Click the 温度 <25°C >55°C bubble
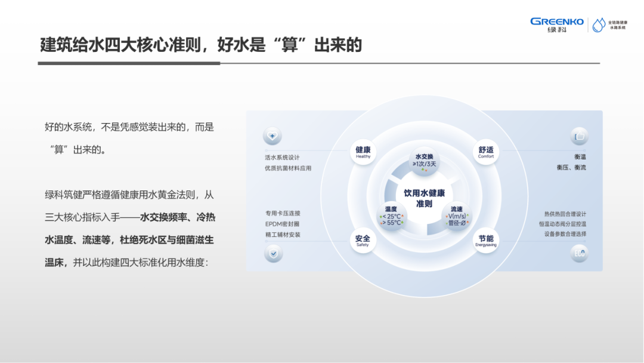The width and height of the screenshot is (644, 363). click(x=391, y=216)
